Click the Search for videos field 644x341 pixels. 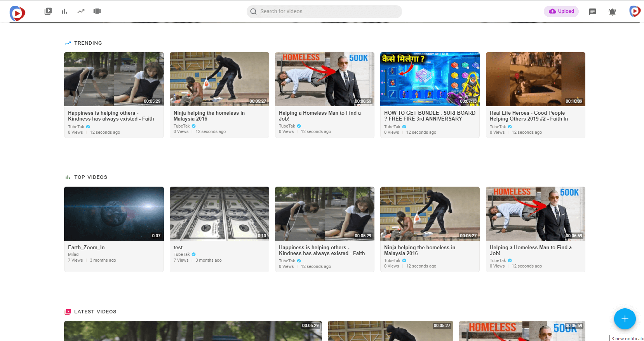[x=324, y=11]
